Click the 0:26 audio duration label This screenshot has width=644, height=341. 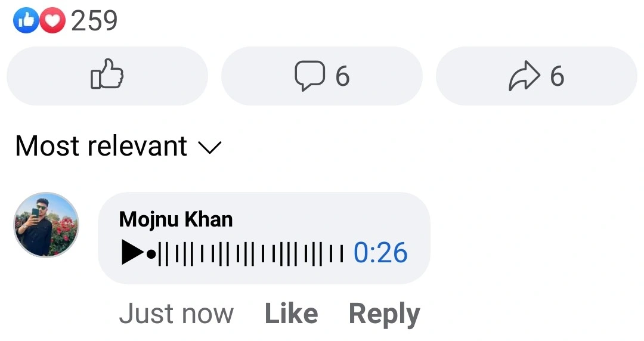380,253
